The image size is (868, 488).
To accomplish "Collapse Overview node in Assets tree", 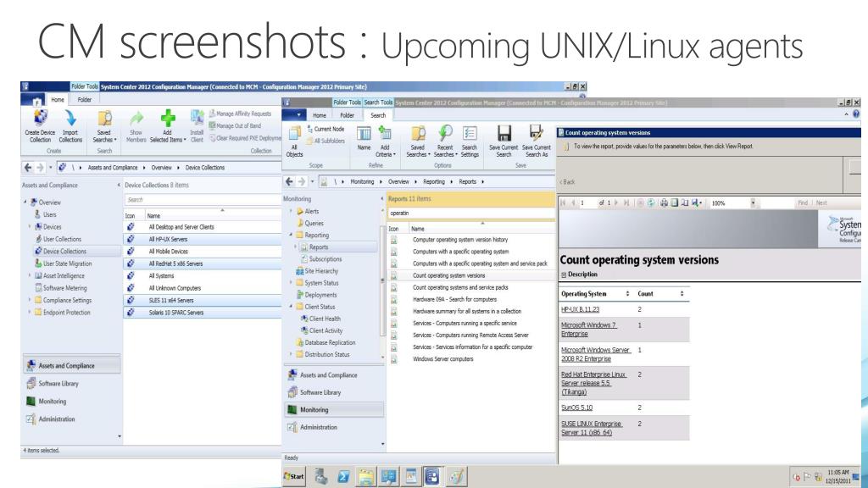I will tap(25, 202).
